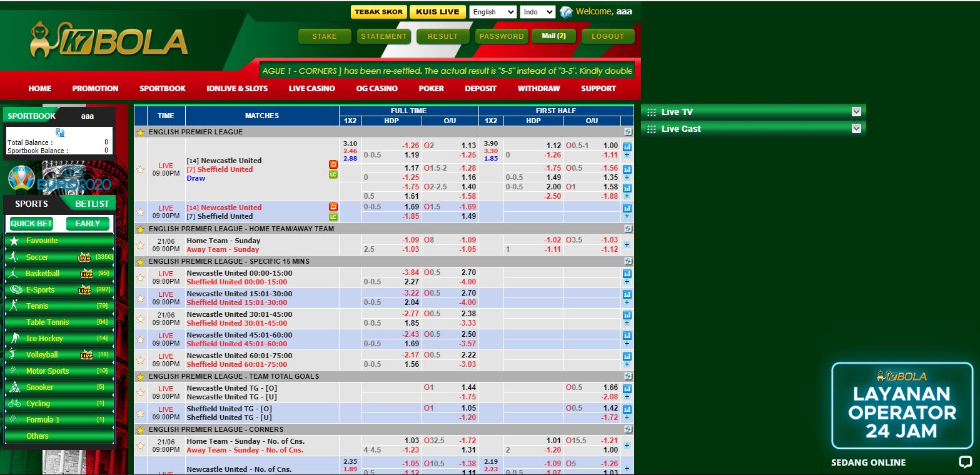The image size is (980, 475).
Task: Star the Sheffield United TG row
Action: pos(141,413)
